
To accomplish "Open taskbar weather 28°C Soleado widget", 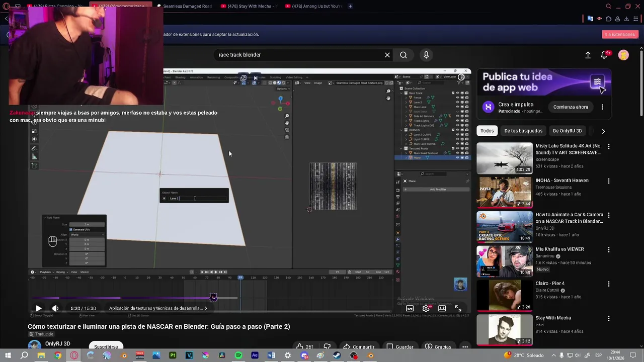I will (524, 355).
